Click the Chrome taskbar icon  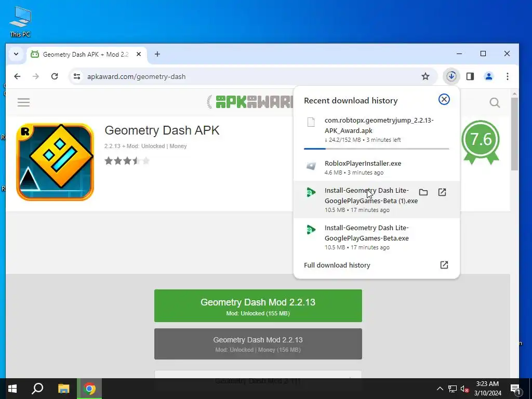(89, 389)
